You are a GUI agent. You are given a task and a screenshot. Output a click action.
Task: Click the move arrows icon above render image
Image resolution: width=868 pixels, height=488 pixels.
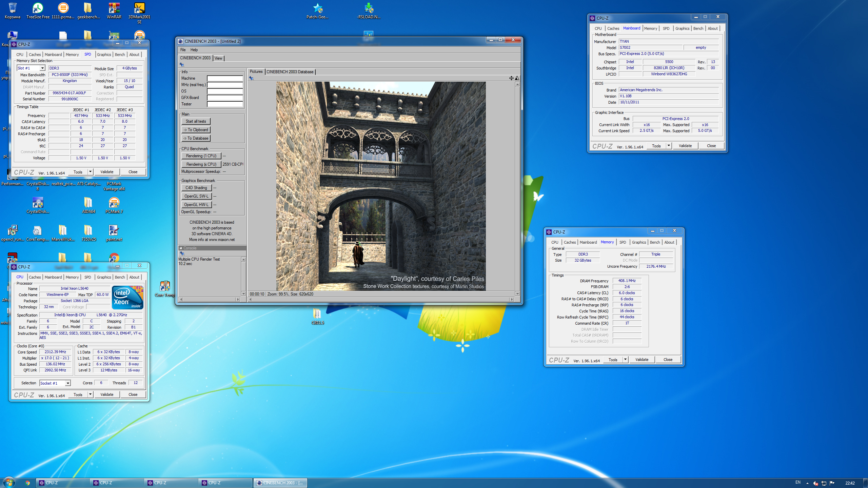point(511,78)
